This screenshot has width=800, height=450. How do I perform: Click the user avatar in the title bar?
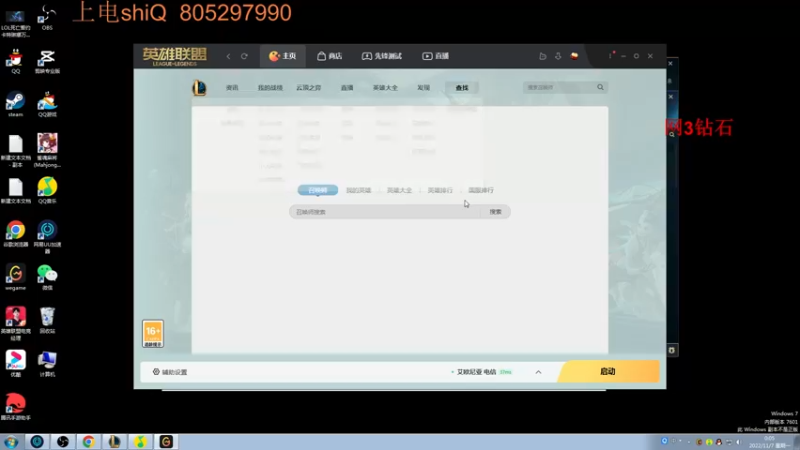[x=574, y=56]
